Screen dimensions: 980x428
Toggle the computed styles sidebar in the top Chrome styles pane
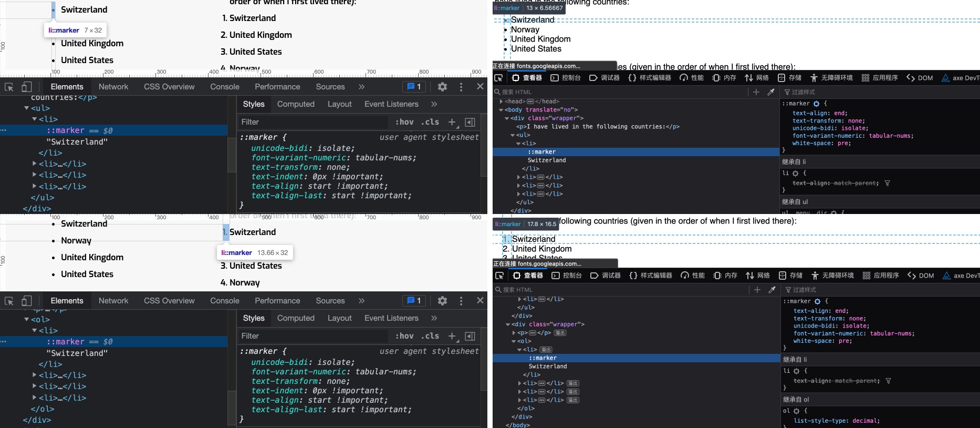tap(470, 122)
